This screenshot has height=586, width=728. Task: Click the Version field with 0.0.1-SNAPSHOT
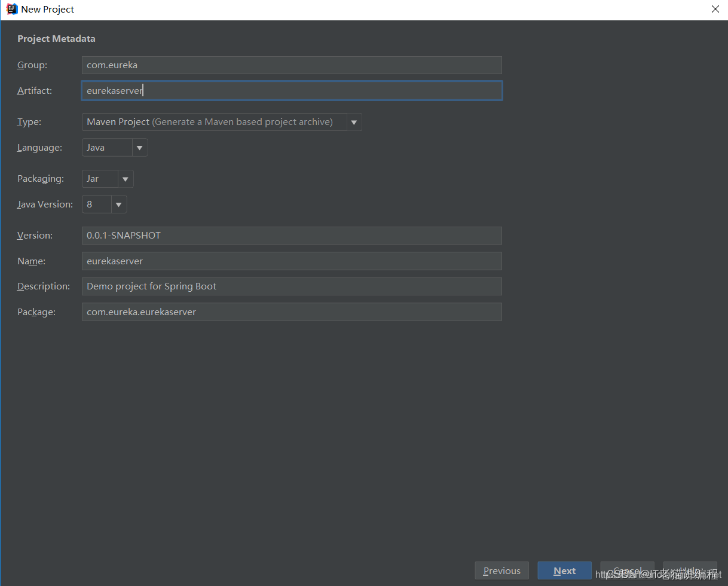click(292, 236)
